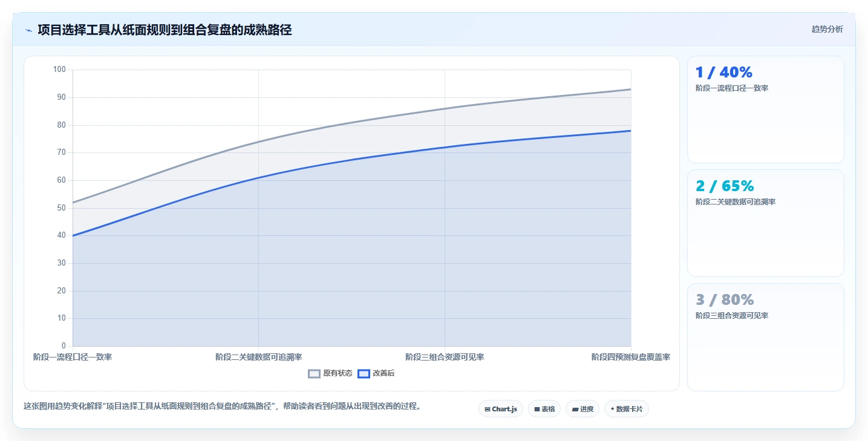Click the 趋势分析 label in header
The width and height of the screenshot is (868, 441).
coord(827,29)
